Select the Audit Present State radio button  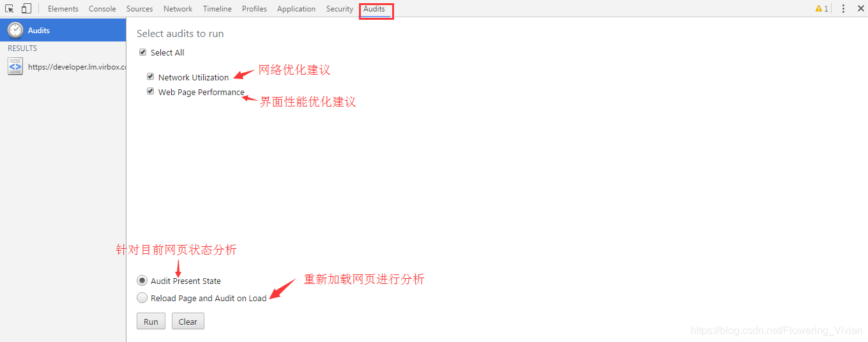tap(142, 281)
